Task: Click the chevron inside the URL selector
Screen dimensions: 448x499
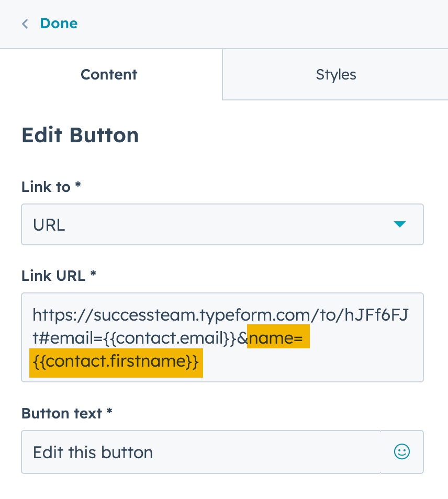Action: coord(400,224)
